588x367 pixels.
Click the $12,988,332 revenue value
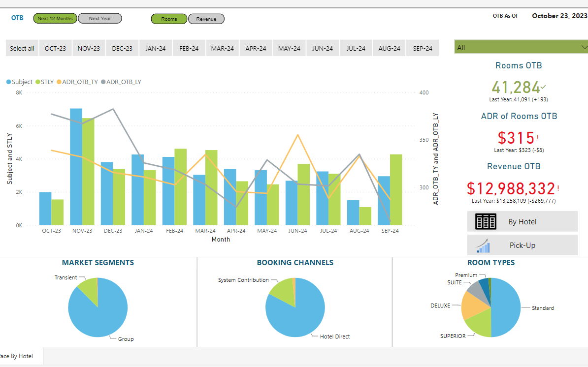tap(511, 188)
